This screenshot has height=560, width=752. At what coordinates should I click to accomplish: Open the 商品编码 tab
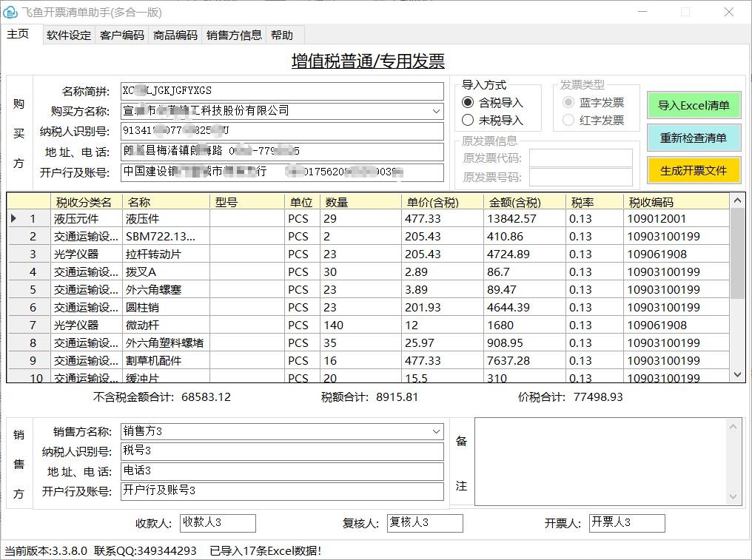(175, 36)
